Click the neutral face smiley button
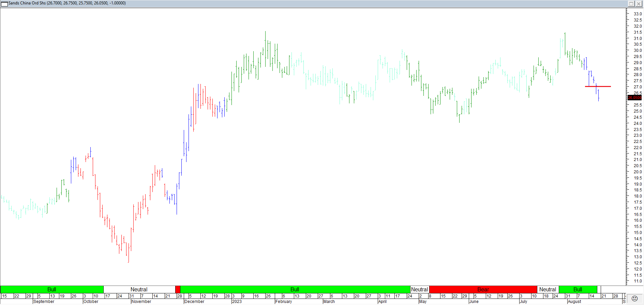Screen dimensions: 644x305 coord(634,299)
